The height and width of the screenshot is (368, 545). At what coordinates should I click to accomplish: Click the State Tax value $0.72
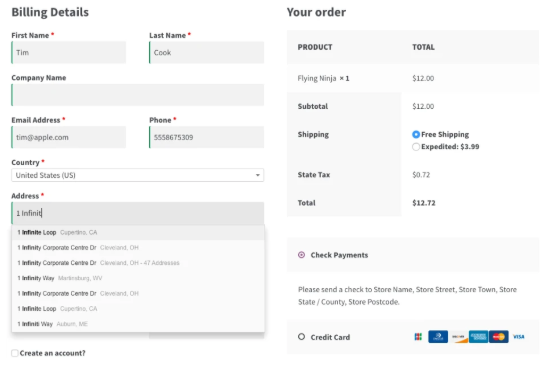click(x=421, y=175)
